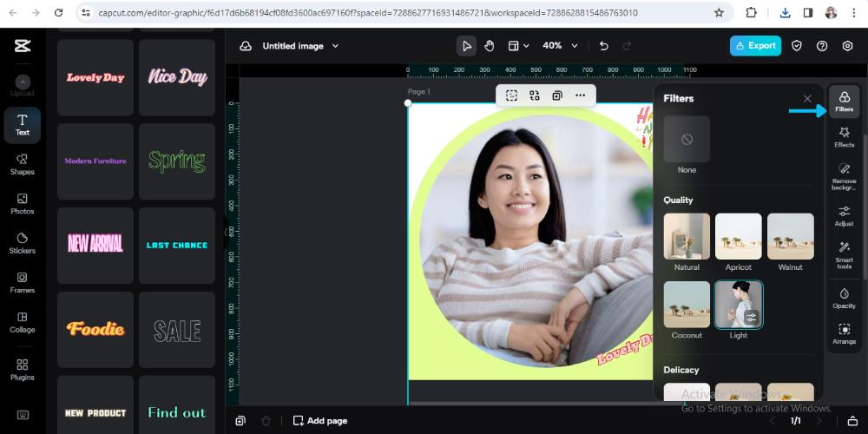Open the Text panel in sidebar
The width and height of the screenshot is (868, 434).
pos(23,125)
